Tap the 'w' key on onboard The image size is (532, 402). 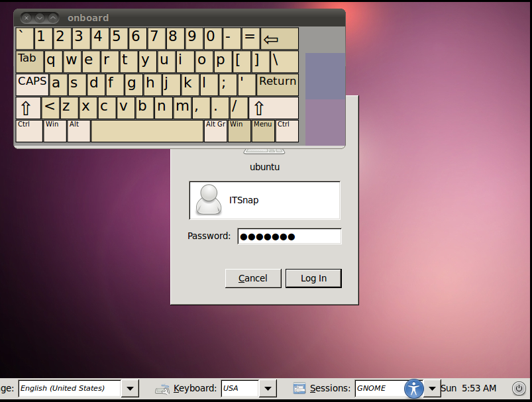(72, 62)
